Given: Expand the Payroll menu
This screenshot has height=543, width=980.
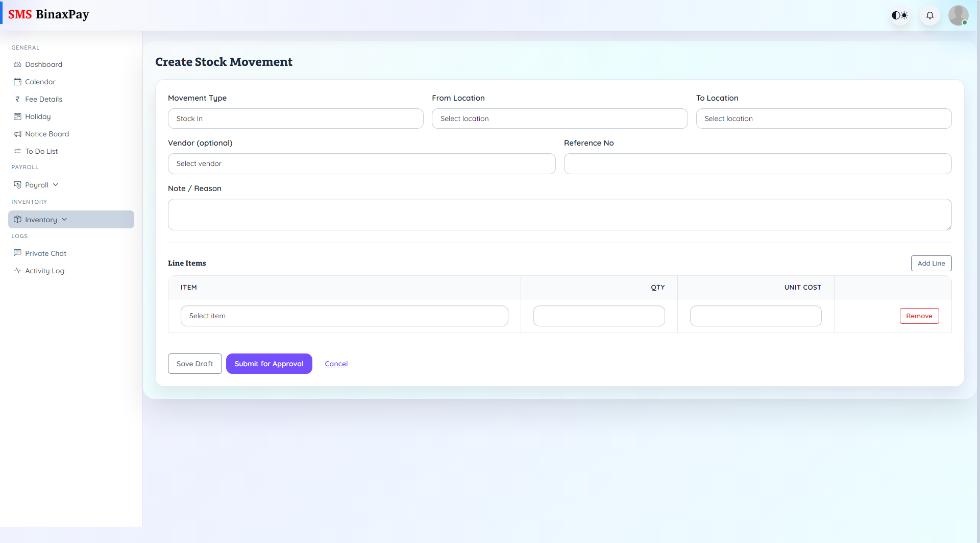Looking at the screenshot, I should pyautogui.click(x=36, y=184).
